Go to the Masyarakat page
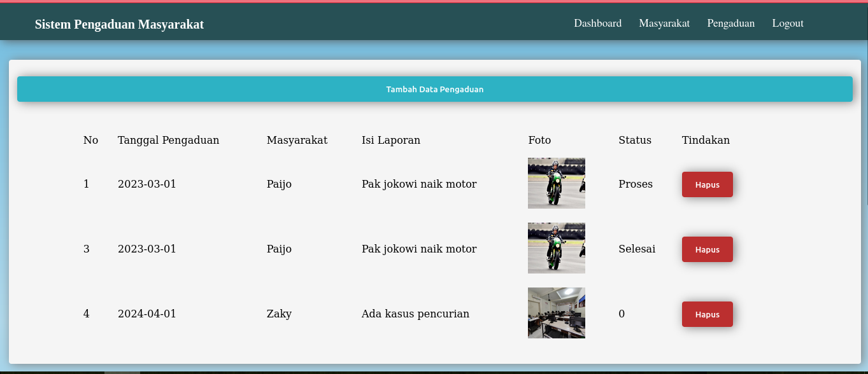 coord(664,24)
